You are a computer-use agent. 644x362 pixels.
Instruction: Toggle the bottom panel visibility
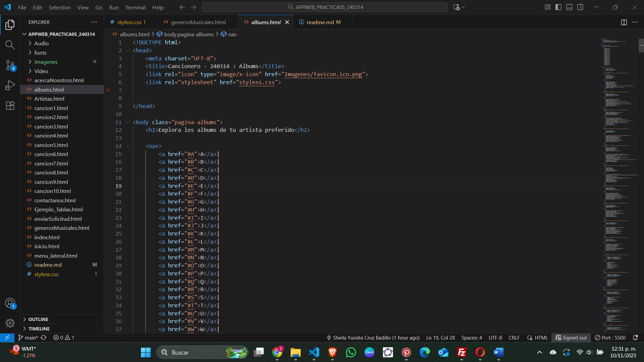tap(569, 7)
